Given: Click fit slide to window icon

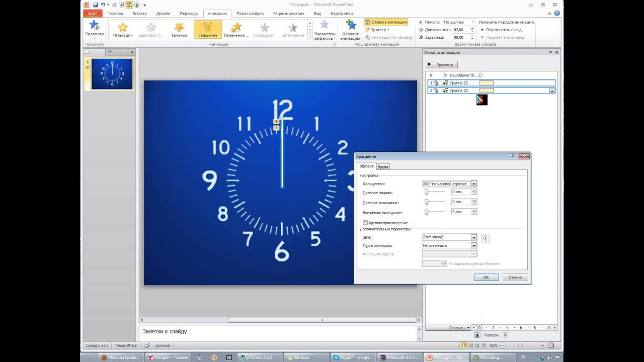Looking at the screenshot, I should [x=551, y=345].
